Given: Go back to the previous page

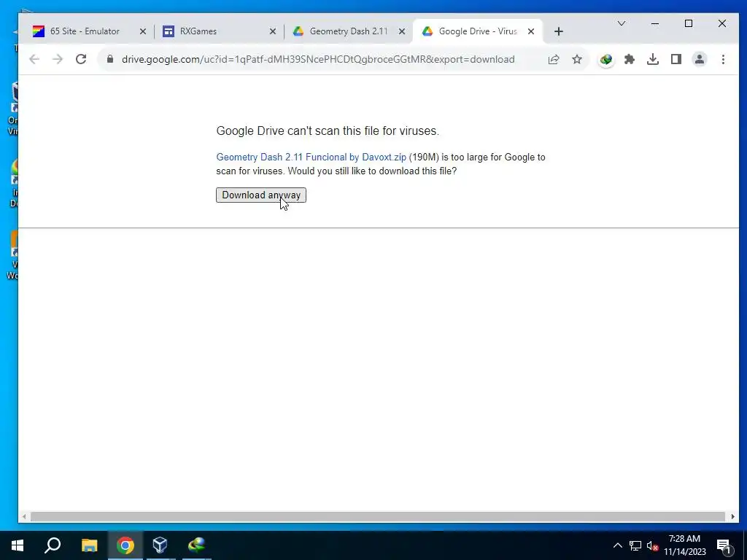Looking at the screenshot, I should (x=34, y=59).
